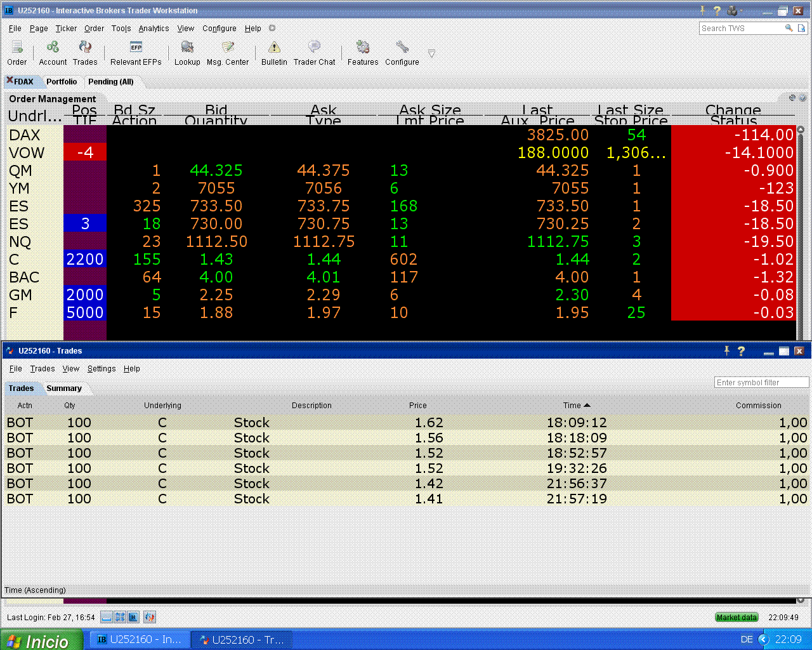Image resolution: width=812 pixels, height=650 pixels.
Task: Open the Ticker menu
Action: (x=66, y=29)
